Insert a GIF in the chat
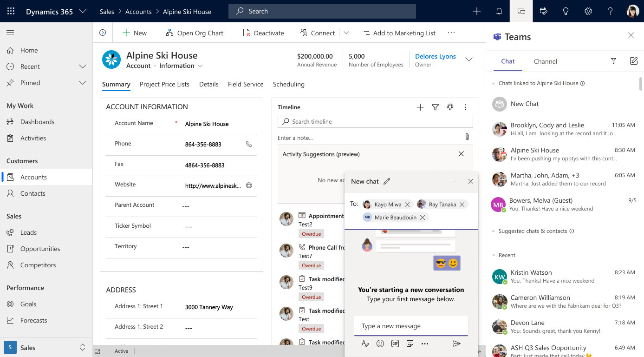The width and height of the screenshot is (644, 357). coord(395,344)
